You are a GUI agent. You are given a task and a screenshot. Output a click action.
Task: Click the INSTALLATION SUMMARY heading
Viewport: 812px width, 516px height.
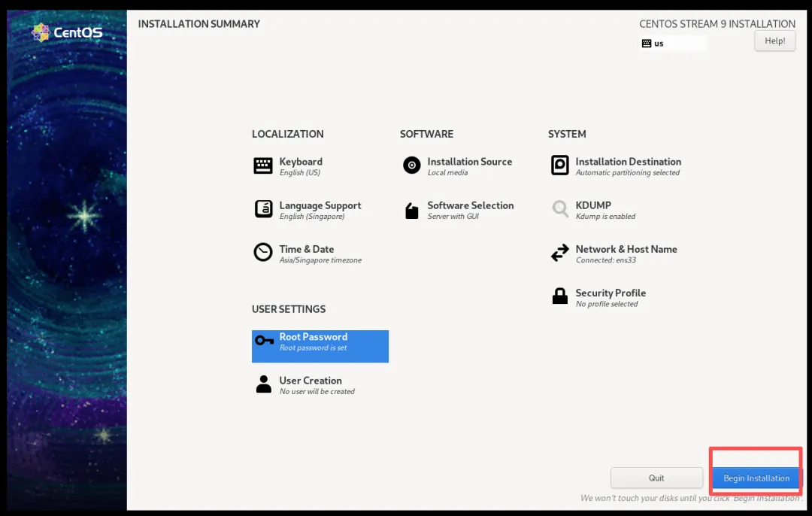pos(198,24)
